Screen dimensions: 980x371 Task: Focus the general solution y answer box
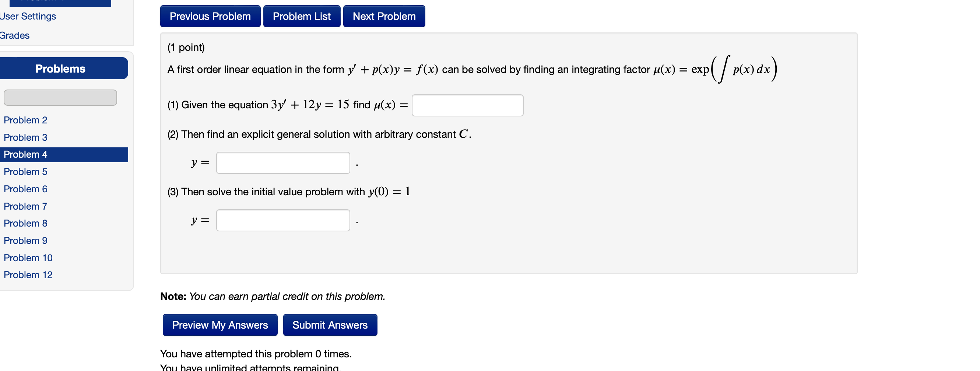283,163
